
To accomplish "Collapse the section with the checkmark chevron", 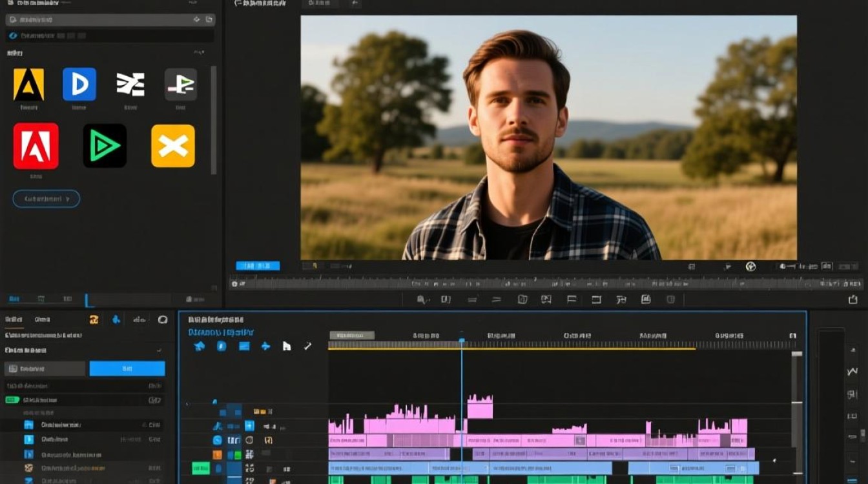I will pyautogui.click(x=159, y=350).
